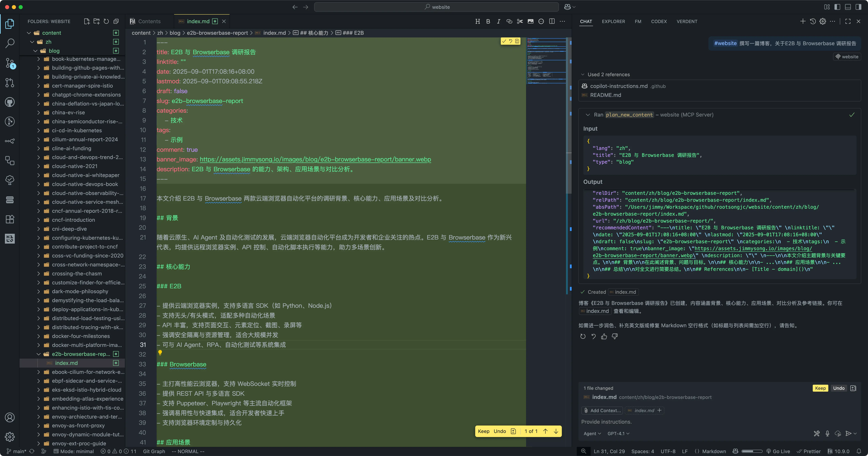Configure tools wrench icon in chat input
868x456 pixels.
(x=816, y=433)
